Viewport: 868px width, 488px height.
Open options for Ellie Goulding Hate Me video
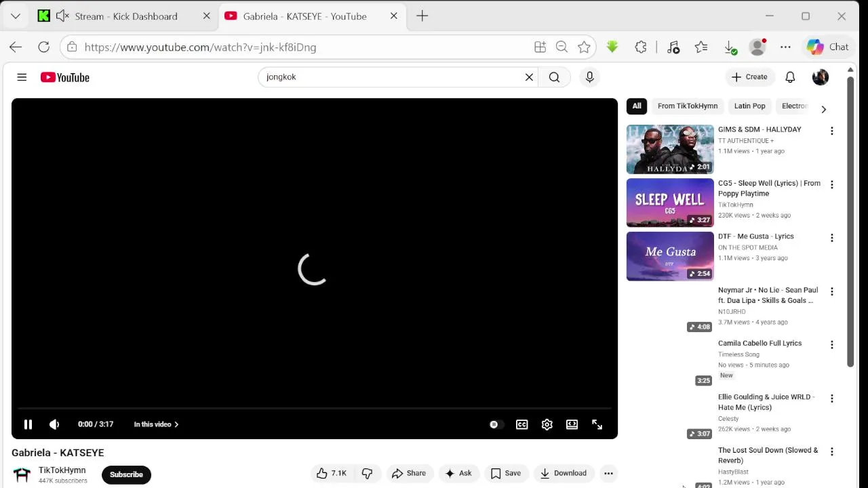tap(831, 399)
